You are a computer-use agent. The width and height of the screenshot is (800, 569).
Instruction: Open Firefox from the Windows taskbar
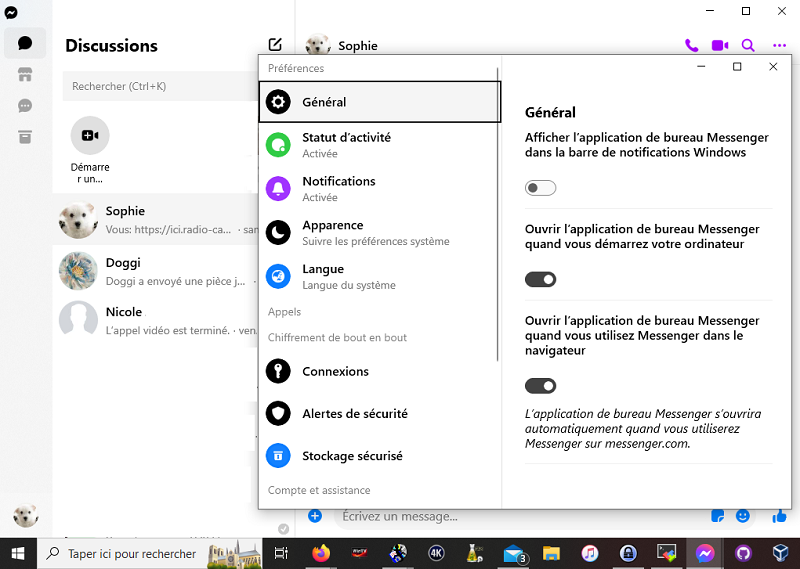[x=321, y=553]
